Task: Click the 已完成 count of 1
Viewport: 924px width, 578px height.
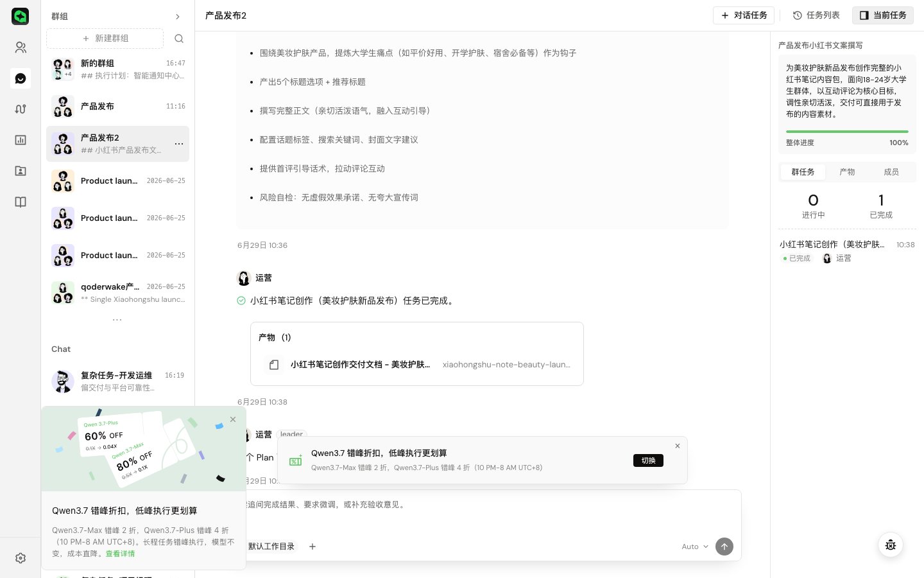Action: coord(881,206)
